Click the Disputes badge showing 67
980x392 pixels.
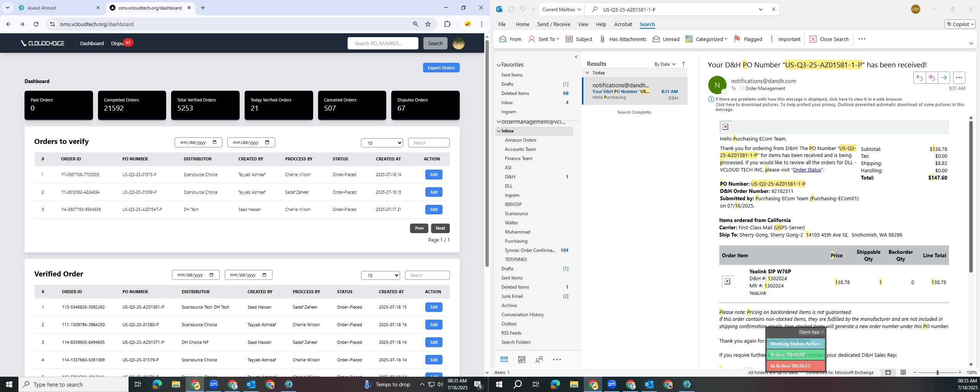pos(128,42)
